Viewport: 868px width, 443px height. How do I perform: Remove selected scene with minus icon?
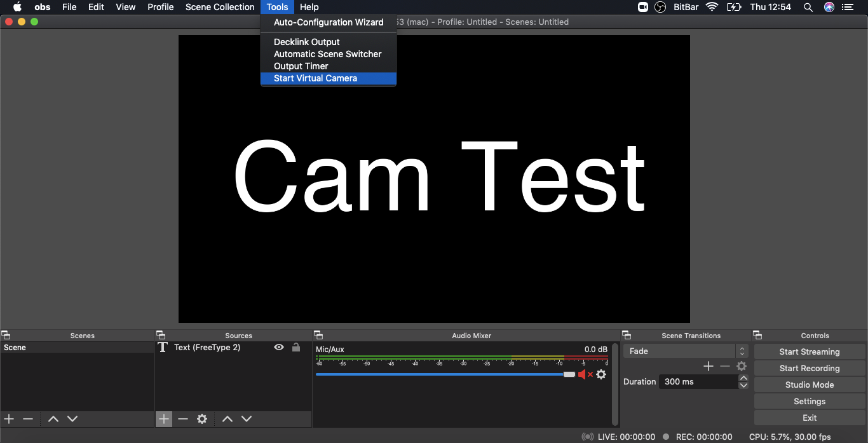[x=28, y=419]
